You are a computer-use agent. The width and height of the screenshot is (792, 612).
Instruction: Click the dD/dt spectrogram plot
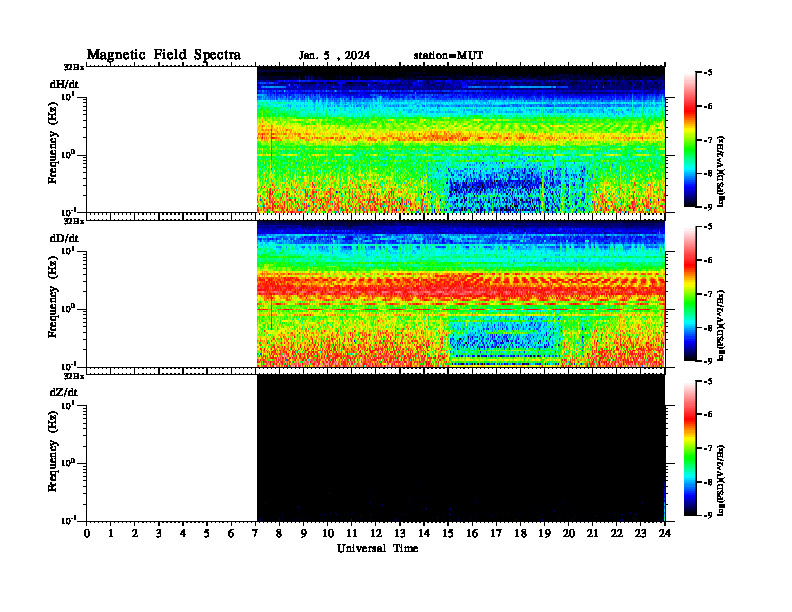[x=461, y=293]
